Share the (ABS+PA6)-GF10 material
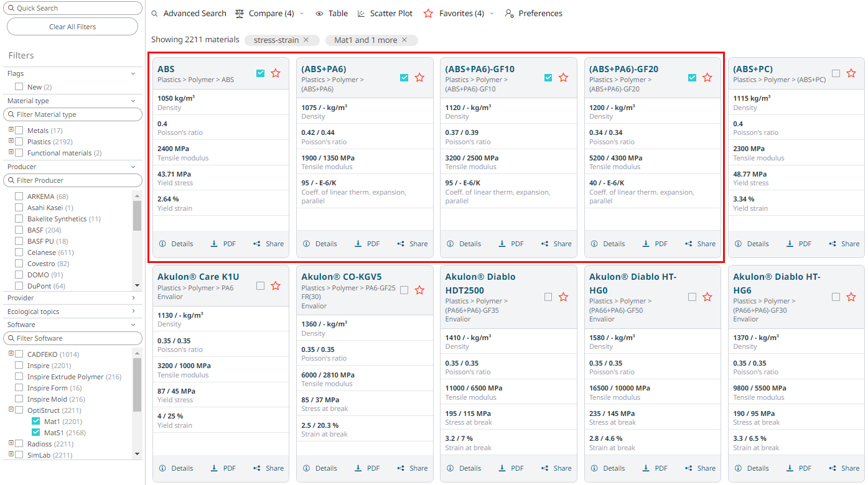868x485 pixels. click(x=556, y=244)
